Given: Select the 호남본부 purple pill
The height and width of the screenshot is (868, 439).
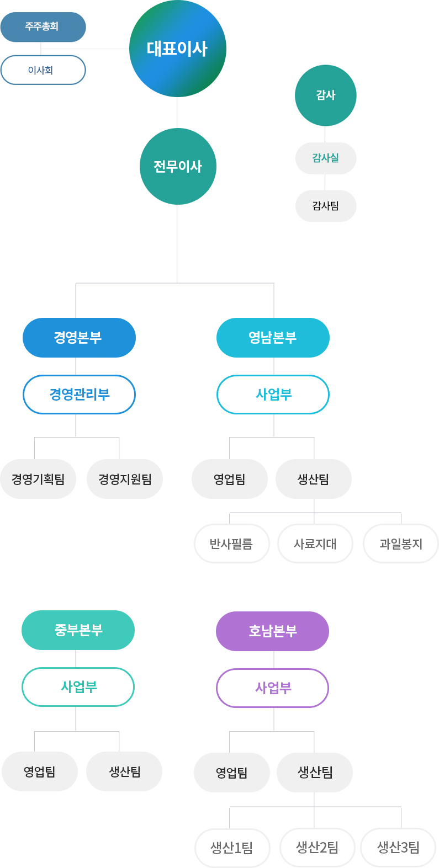Looking at the screenshot, I should (272, 631).
